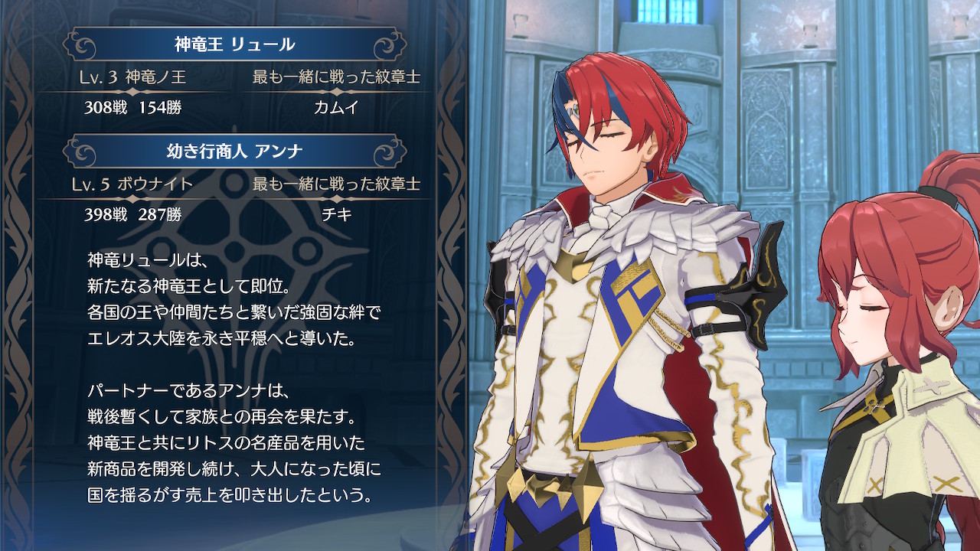Screen dimensions: 980x551
Task: Click the paragraph starting 神竜リュールは
Action: pyautogui.click(x=234, y=299)
